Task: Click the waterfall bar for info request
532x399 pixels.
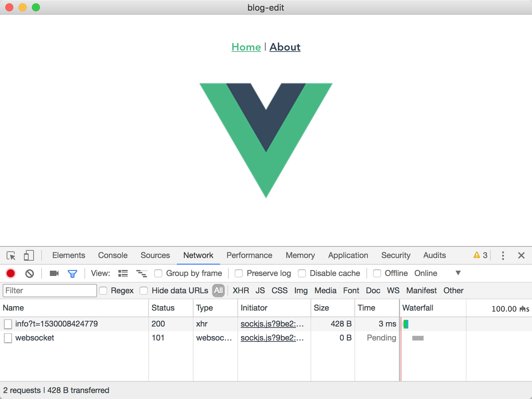Action: [406, 324]
